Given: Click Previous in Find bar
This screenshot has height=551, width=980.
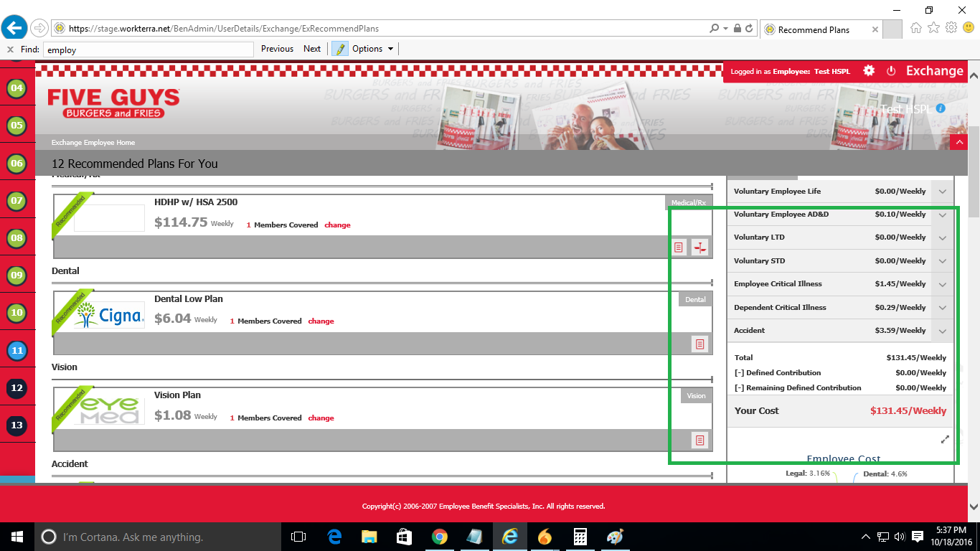Looking at the screenshot, I should point(277,49).
